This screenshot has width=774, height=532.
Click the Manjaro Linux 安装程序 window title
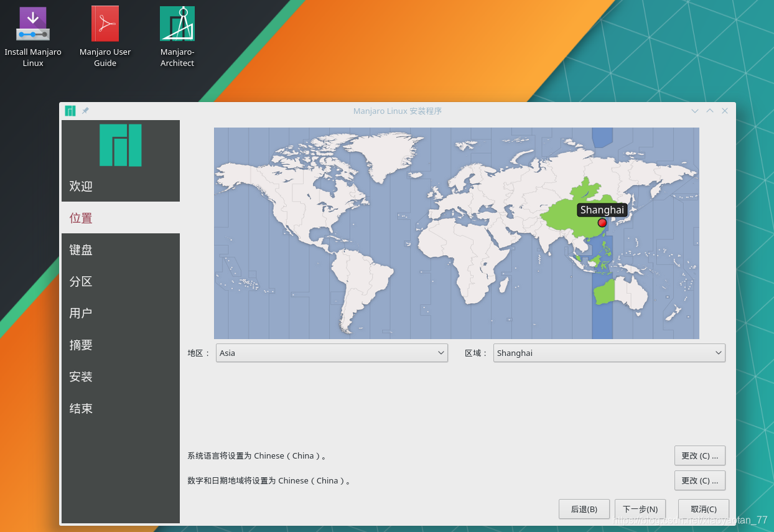398,111
